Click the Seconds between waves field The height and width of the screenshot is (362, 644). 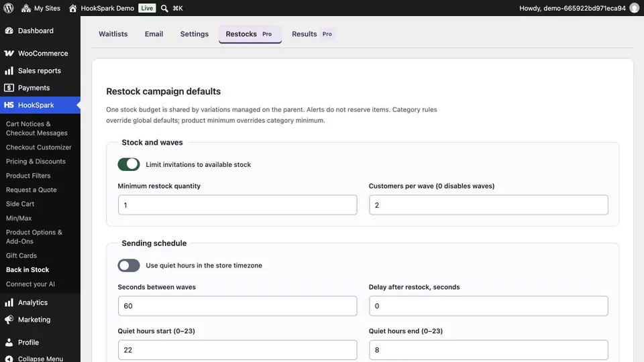[237, 306]
